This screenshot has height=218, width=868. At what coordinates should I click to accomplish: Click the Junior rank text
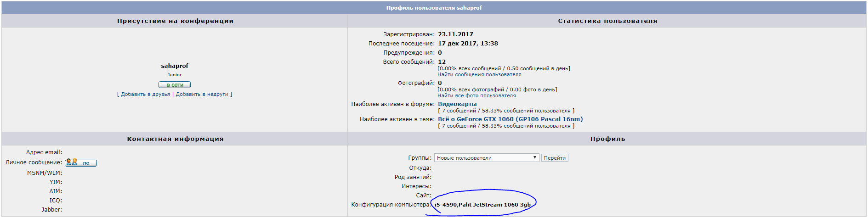(175, 75)
